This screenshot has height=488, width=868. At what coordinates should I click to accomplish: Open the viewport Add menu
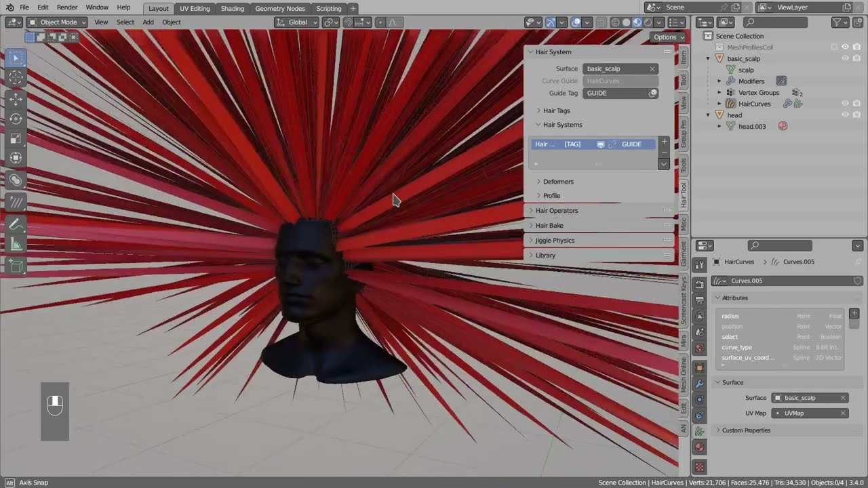coord(148,22)
